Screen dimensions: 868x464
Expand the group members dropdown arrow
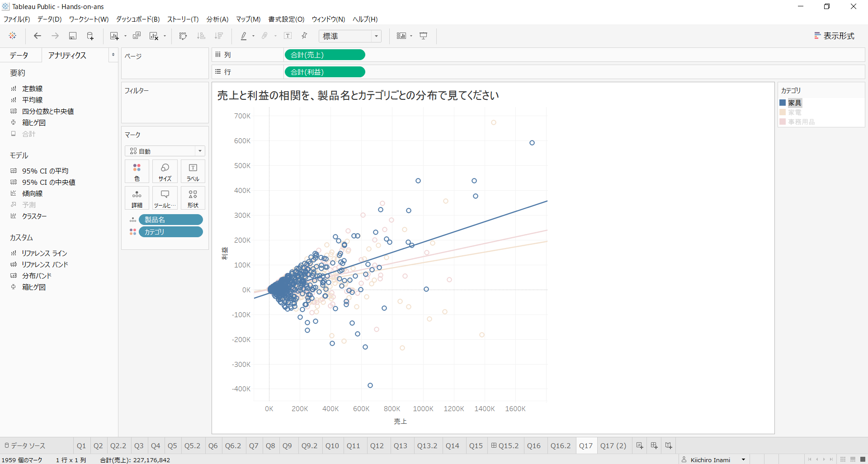pyautogui.click(x=275, y=36)
